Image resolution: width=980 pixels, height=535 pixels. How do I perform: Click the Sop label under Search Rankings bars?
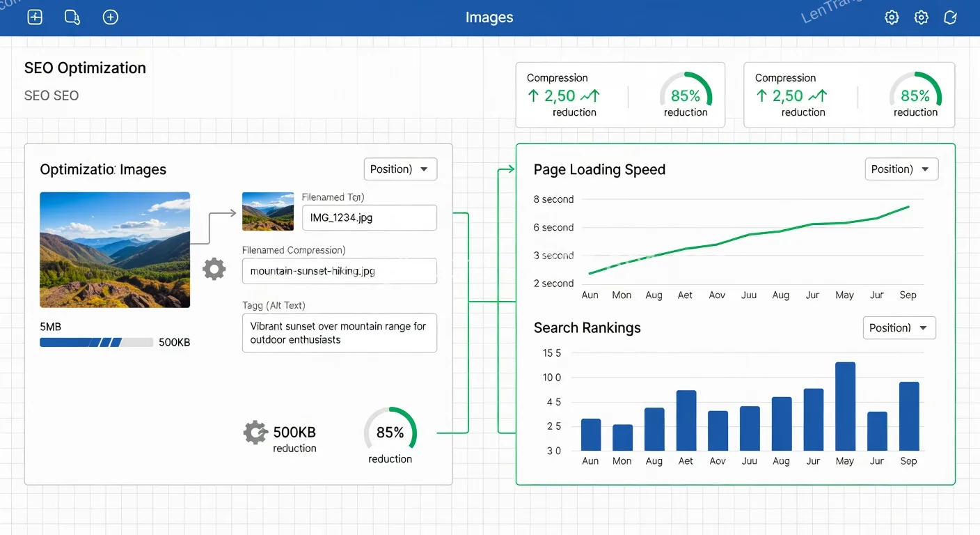(908, 461)
